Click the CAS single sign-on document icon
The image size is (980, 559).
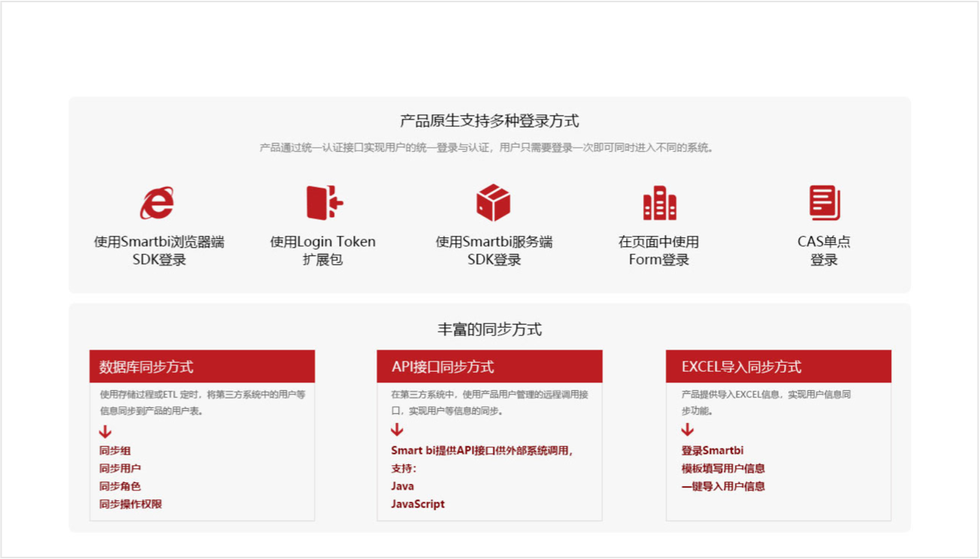tap(824, 203)
